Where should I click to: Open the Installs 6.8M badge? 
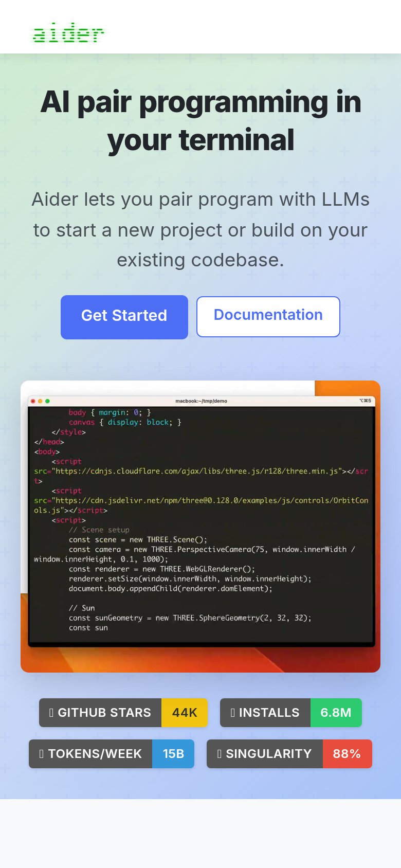click(291, 713)
